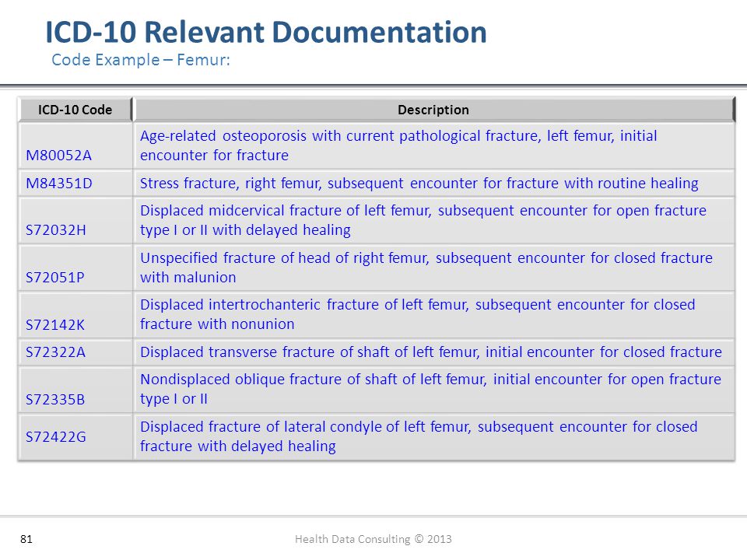Click the code cell M80052A

(x=75, y=145)
